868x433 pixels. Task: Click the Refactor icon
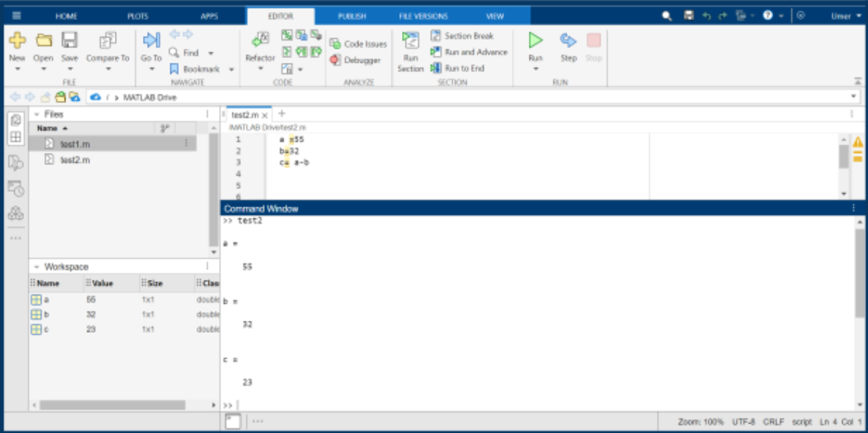260,41
